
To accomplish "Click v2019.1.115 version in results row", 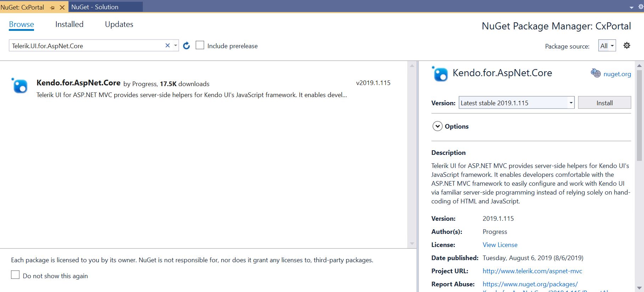I will click(373, 83).
